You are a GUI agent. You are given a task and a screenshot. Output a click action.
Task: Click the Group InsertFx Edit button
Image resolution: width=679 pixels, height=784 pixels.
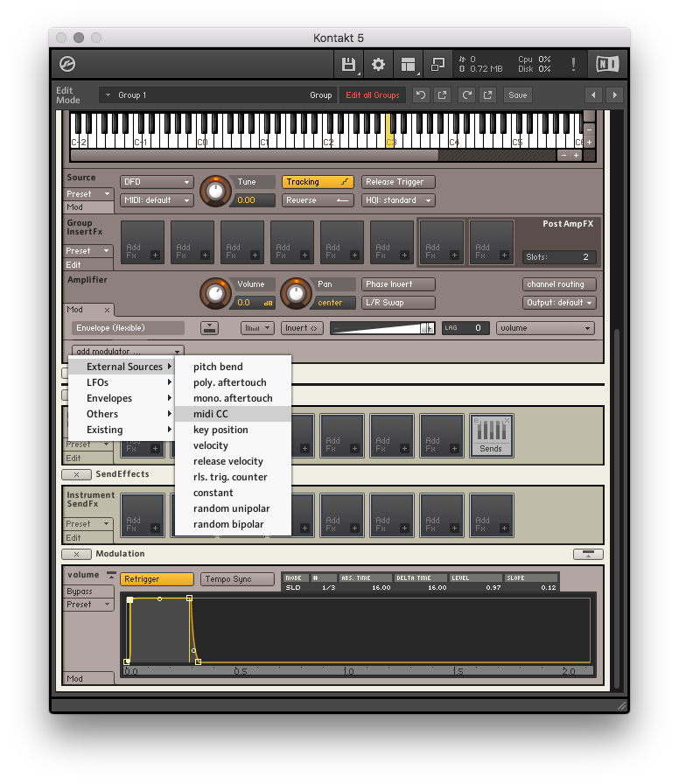pos(88,265)
